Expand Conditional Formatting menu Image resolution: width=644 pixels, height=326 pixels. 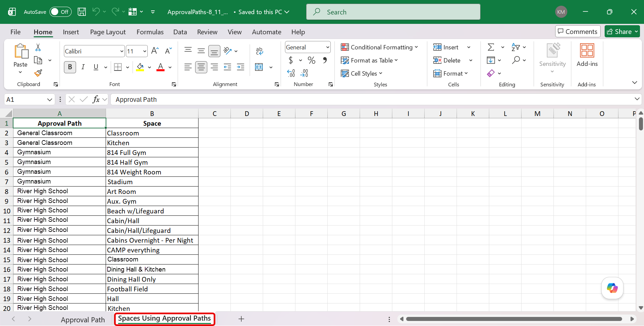click(380, 47)
